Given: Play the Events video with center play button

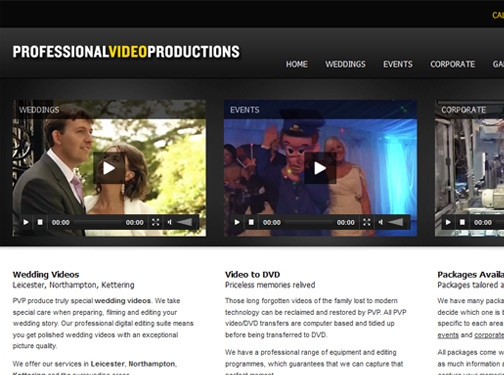Looking at the screenshot, I should [320, 168].
